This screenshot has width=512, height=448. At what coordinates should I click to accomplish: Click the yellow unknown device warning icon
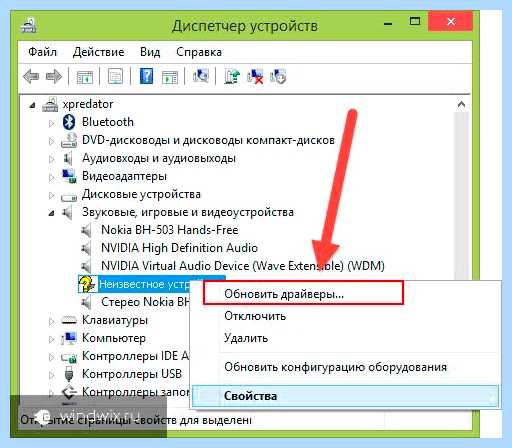point(87,284)
